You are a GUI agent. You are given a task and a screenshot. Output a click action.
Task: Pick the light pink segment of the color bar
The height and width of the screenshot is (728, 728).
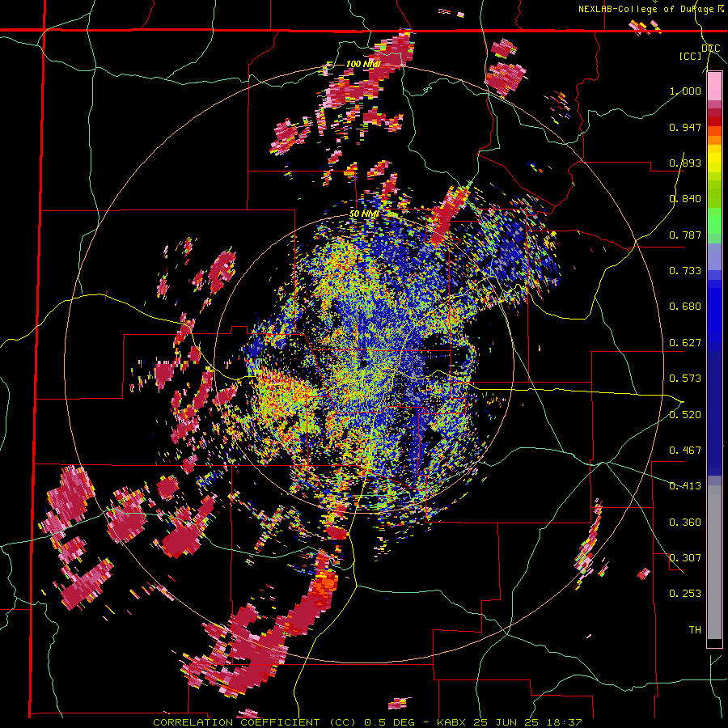714,87
